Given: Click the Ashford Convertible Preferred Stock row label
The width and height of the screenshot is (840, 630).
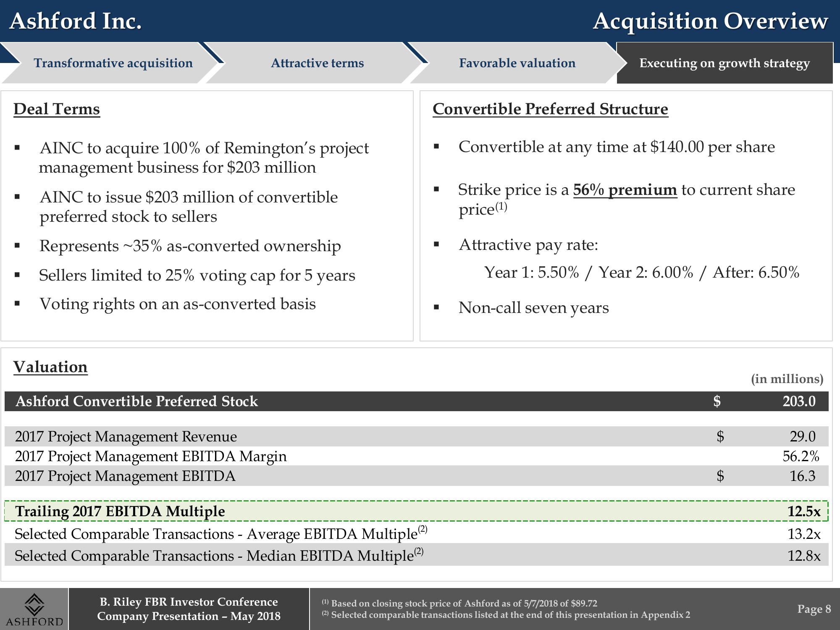Looking at the screenshot, I should pyautogui.click(x=136, y=402).
